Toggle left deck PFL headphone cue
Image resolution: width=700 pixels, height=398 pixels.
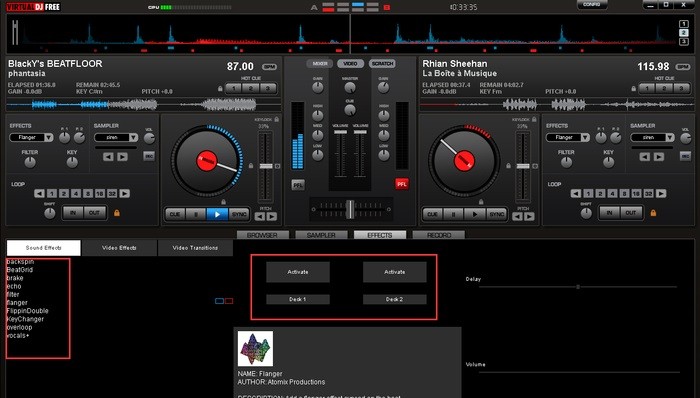(x=298, y=185)
